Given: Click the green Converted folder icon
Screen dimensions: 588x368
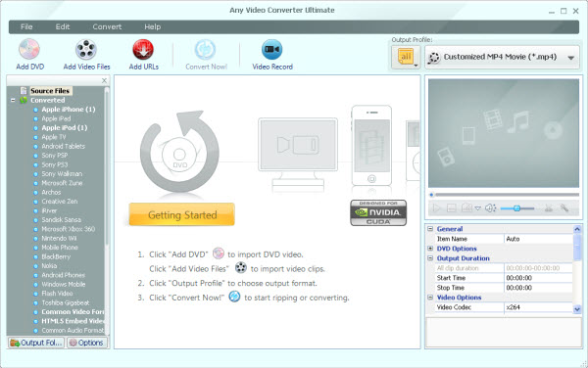Looking at the screenshot, I should click(x=24, y=100).
